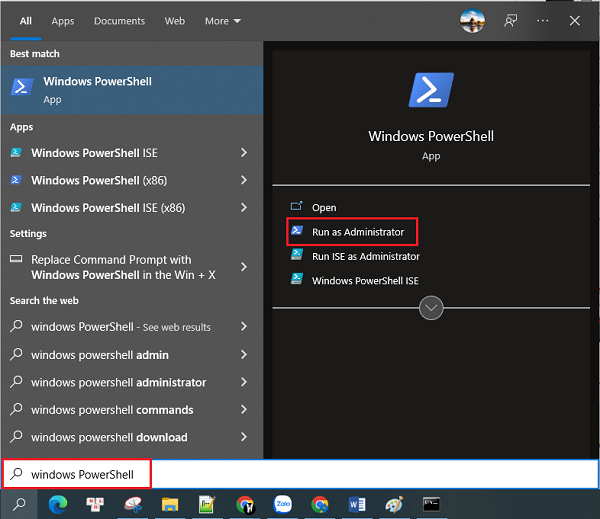Select the windows powershell commands web suggestion
The image size is (600, 519).
112,410
